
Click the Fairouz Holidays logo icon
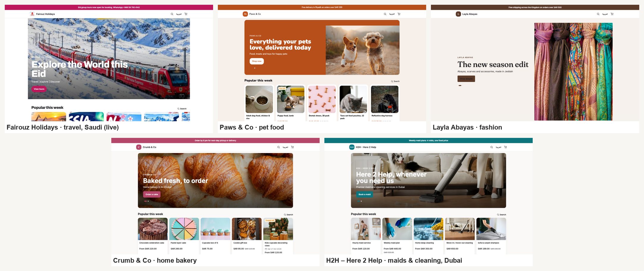(x=32, y=14)
